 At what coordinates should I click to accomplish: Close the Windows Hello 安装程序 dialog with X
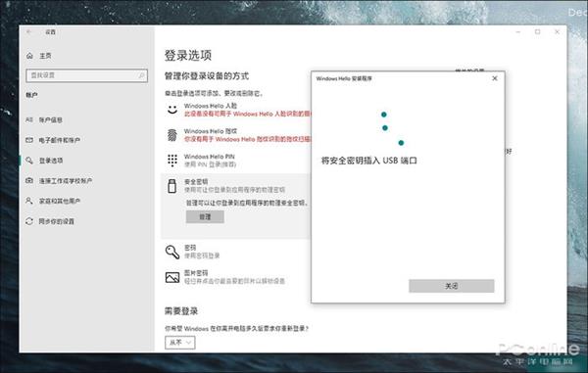[495, 78]
